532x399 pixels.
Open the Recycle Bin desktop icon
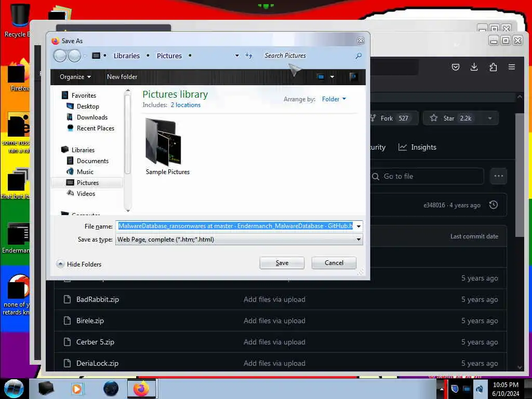(x=19, y=20)
